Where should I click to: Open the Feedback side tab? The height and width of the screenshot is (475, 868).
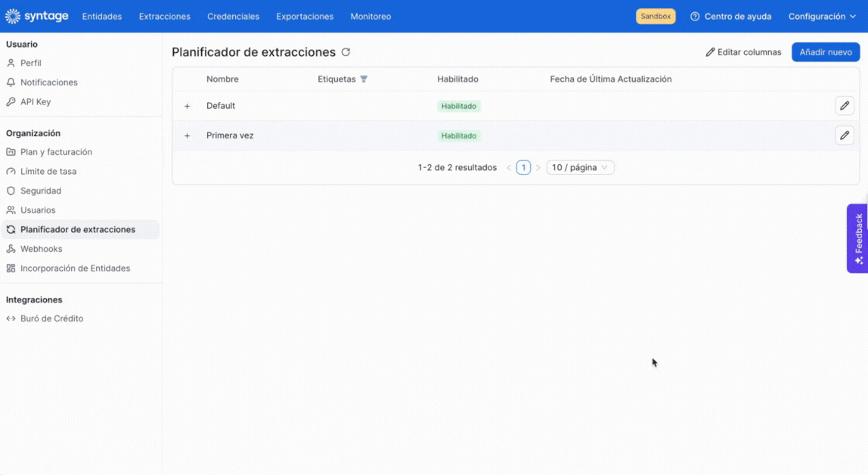(x=857, y=238)
